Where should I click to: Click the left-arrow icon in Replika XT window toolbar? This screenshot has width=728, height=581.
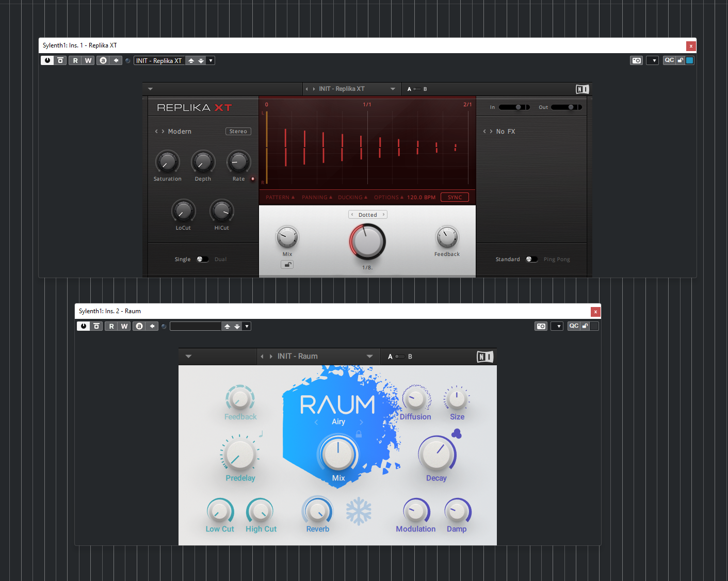tap(116, 60)
